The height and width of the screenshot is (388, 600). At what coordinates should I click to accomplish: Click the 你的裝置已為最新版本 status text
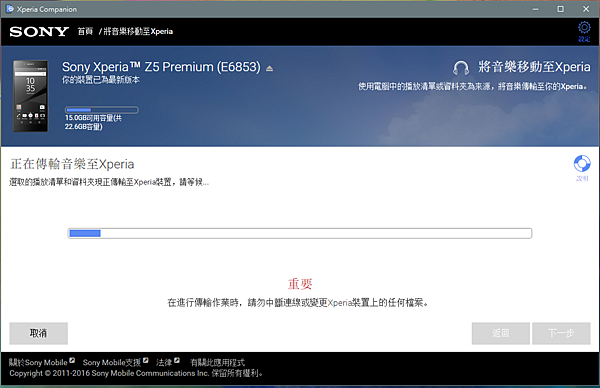(101, 80)
